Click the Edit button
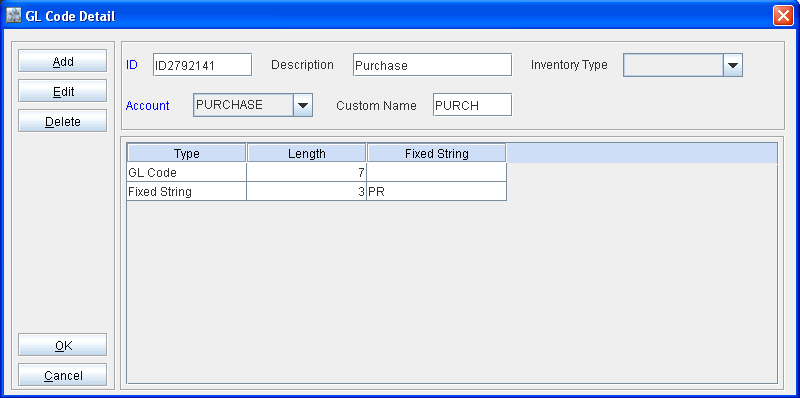This screenshot has width=800, height=398. pos(63,91)
